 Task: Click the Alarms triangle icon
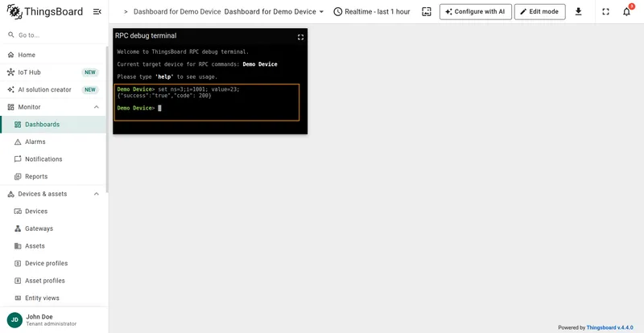tap(18, 142)
